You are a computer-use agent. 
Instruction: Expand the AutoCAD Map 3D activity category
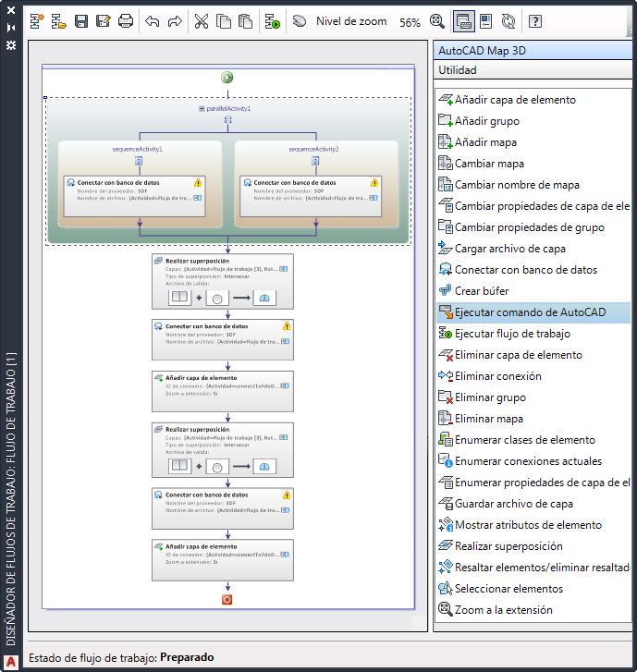533,51
